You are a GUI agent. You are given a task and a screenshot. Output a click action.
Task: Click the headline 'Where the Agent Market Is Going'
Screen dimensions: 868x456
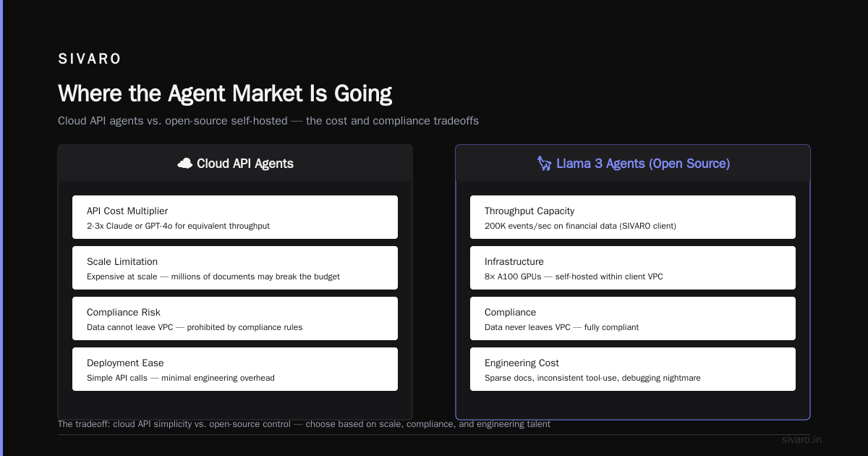225,93
